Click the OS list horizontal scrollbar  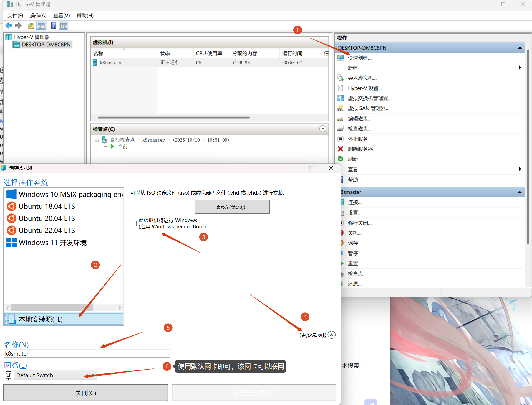pyautogui.click(x=52, y=307)
